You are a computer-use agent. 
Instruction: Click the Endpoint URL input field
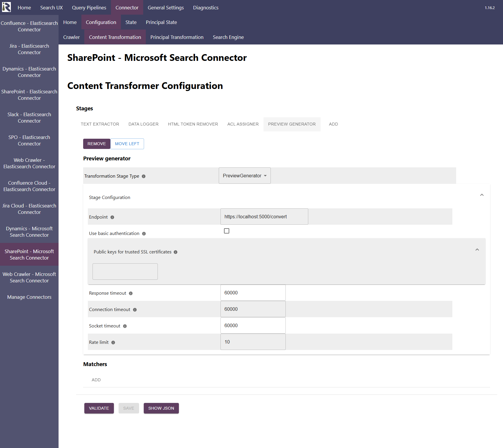(264, 217)
